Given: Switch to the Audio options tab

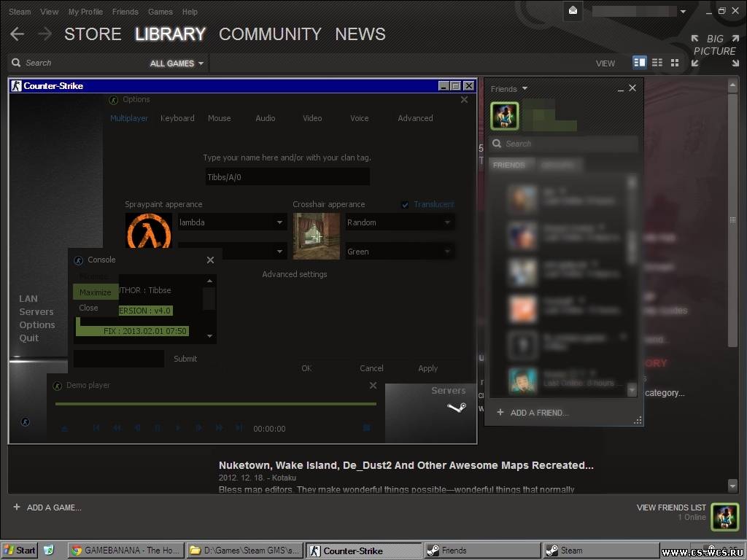Looking at the screenshot, I should click(x=266, y=118).
